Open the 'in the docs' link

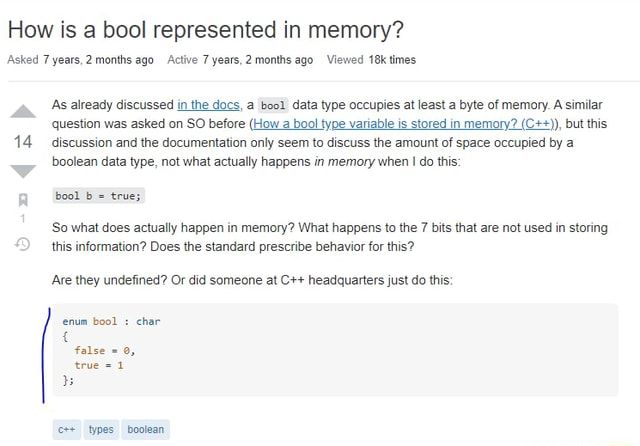tap(210, 105)
